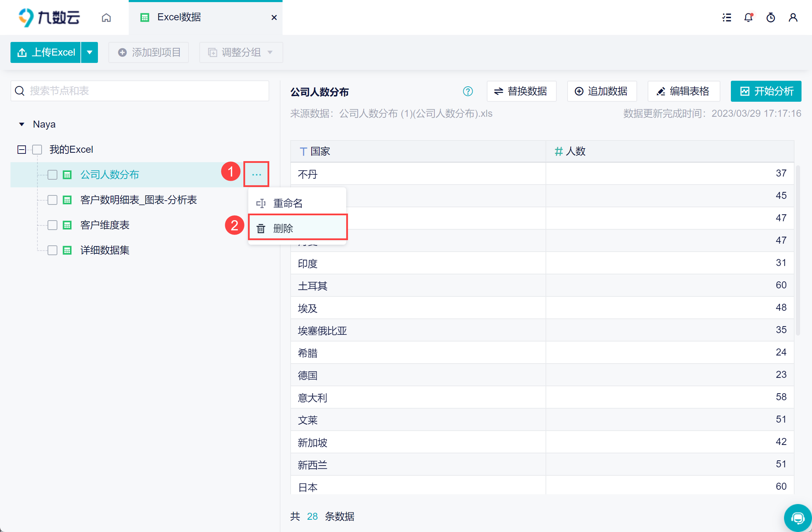Open the 上传Excel dropdown arrow
Image resolution: width=812 pixels, height=532 pixels.
click(x=90, y=52)
